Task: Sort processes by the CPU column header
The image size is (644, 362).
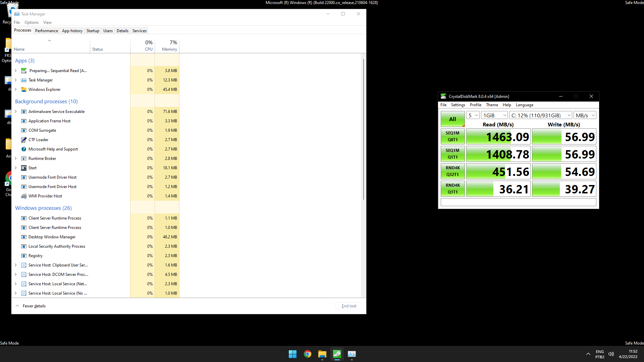Action: point(143,46)
